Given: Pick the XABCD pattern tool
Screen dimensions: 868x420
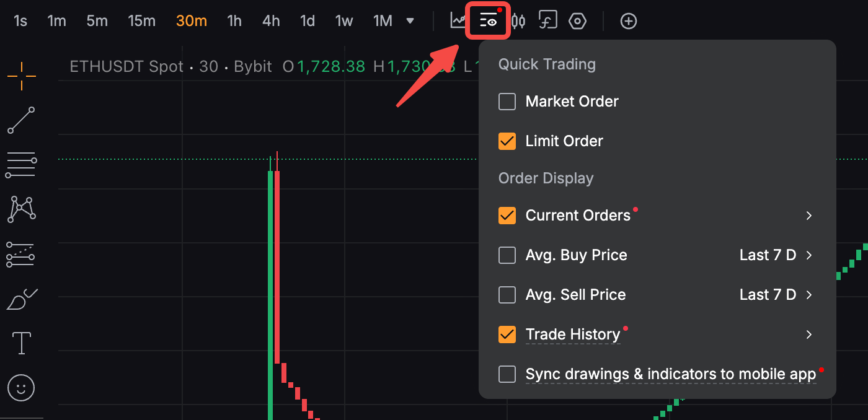Looking at the screenshot, I should click(22, 209).
